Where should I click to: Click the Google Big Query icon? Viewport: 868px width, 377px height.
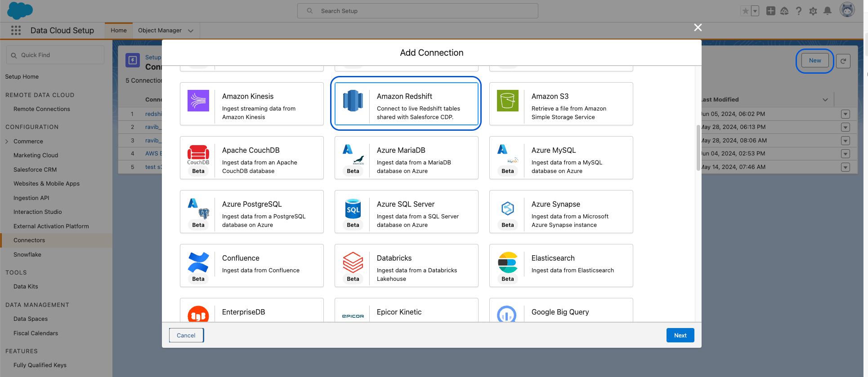coord(507,314)
